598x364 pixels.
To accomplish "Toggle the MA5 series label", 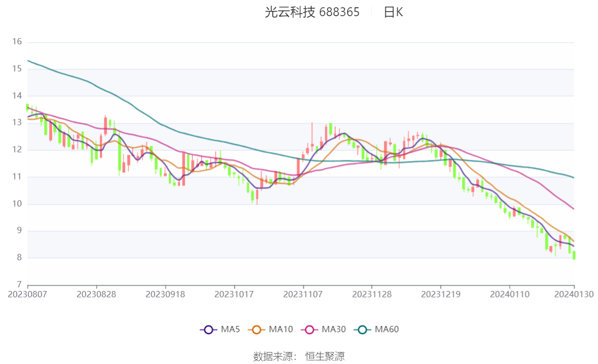I will point(230,329).
